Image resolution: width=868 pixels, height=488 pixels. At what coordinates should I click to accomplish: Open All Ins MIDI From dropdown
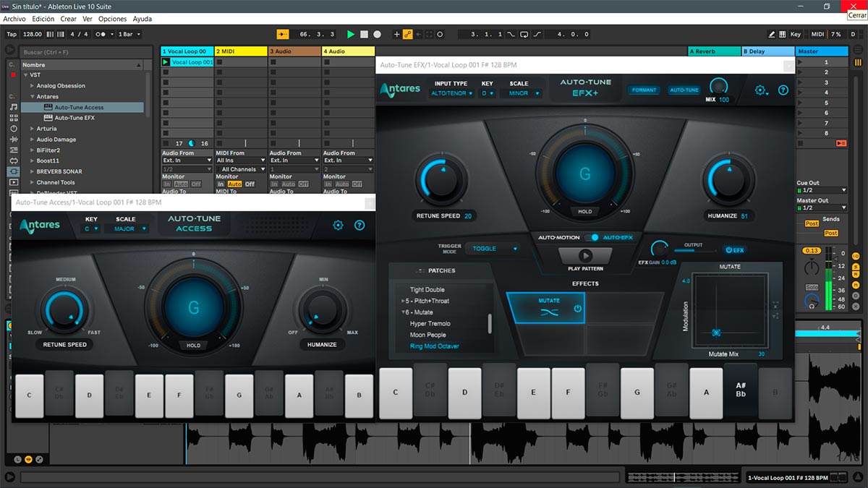(242, 160)
